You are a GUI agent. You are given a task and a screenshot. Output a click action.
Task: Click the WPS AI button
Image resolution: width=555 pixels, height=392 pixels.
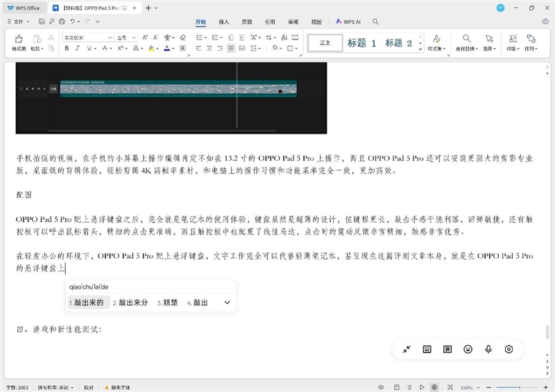(x=348, y=22)
